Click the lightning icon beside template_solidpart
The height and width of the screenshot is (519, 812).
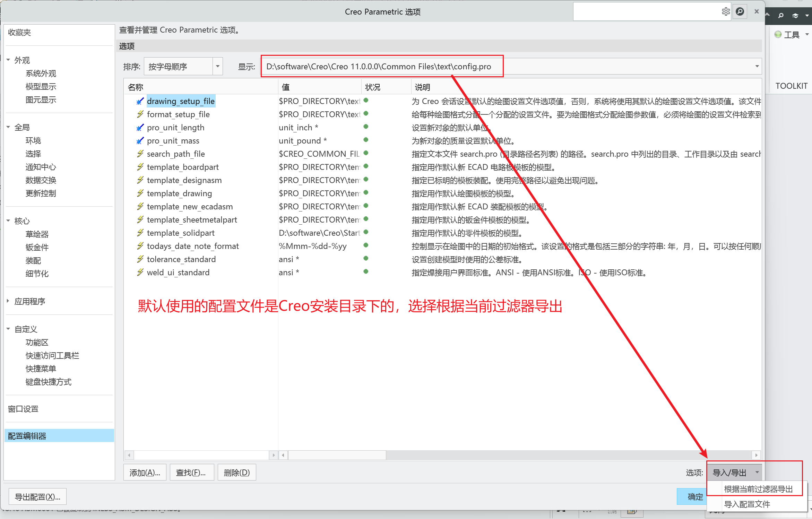click(140, 233)
